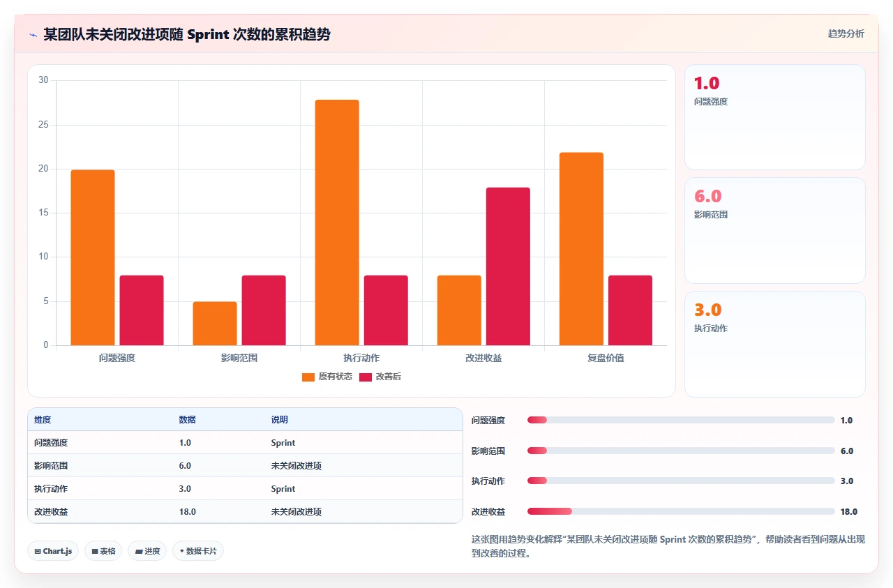Click the 问题强度 progress bar
The width and height of the screenshot is (893, 588).
(x=681, y=420)
